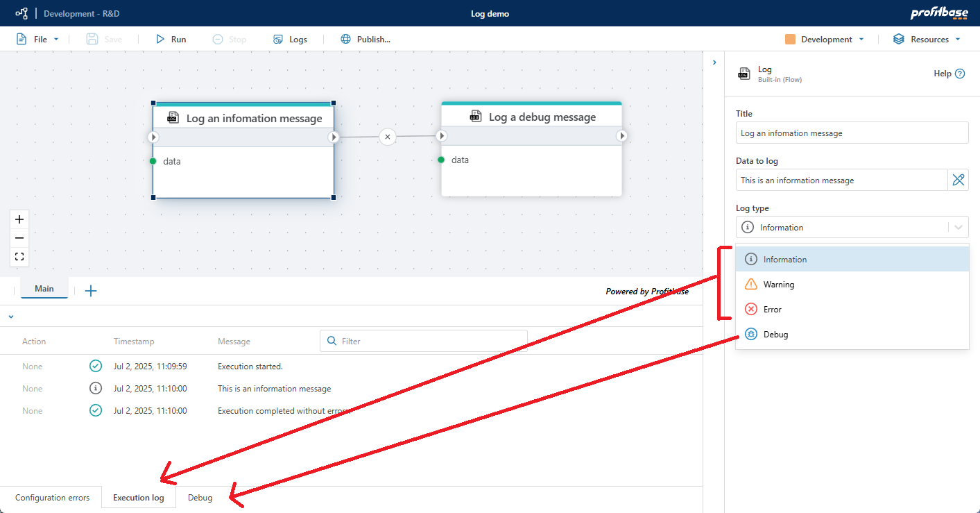Click the Publish button
Image resolution: width=980 pixels, height=513 pixels.
366,40
